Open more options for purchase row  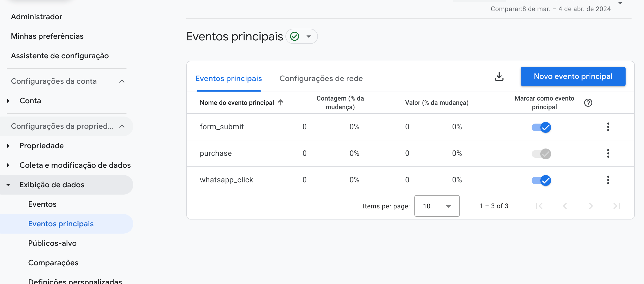(x=608, y=153)
